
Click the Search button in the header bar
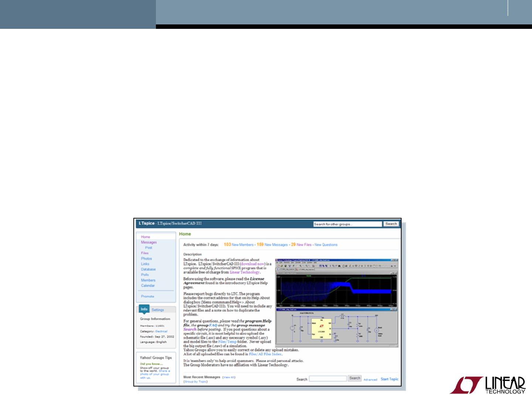[x=391, y=224]
